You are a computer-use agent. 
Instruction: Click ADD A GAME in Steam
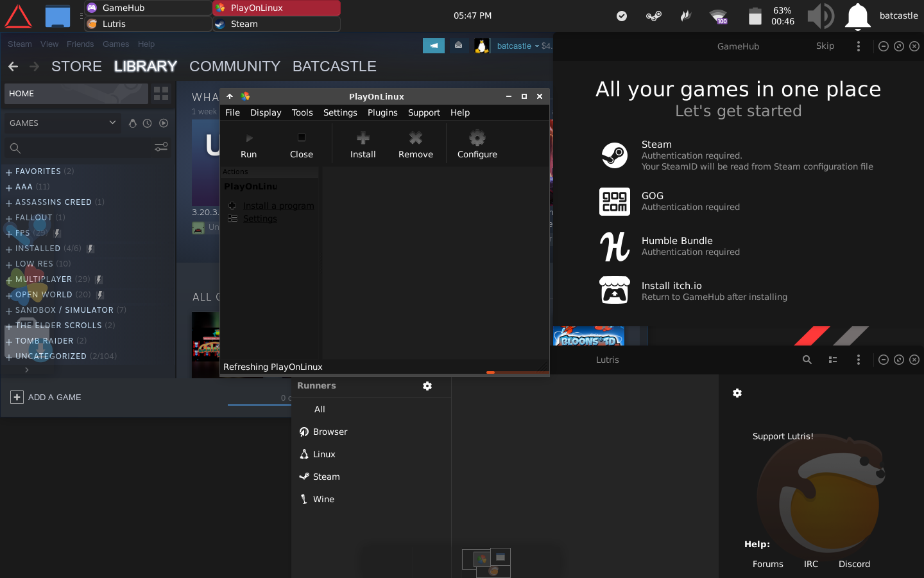(x=46, y=398)
